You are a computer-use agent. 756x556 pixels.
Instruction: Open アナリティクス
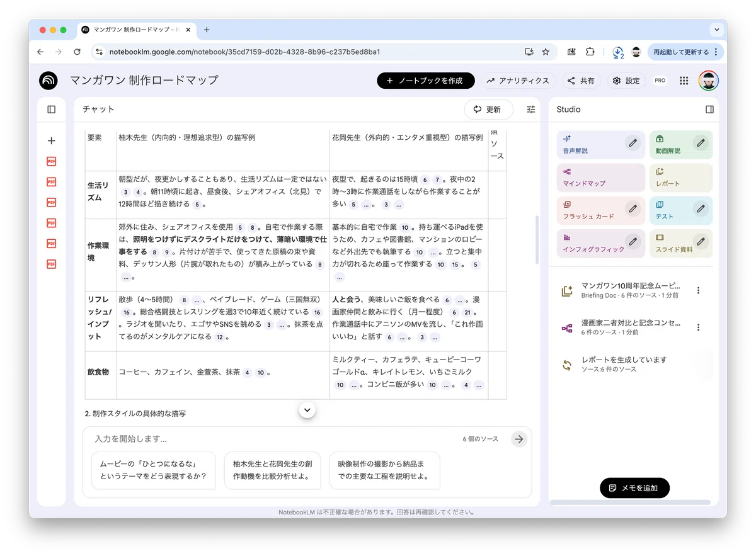518,81
